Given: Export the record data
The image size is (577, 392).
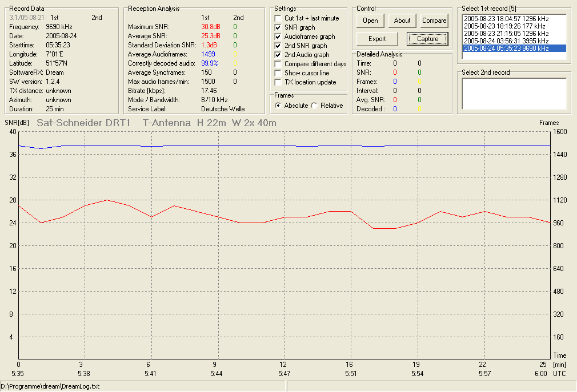Looking at the screenshot, I should (377, 39).
